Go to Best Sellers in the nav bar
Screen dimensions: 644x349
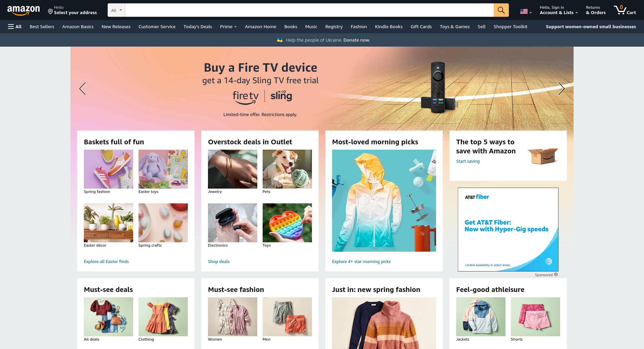click(x=42, y=27)
